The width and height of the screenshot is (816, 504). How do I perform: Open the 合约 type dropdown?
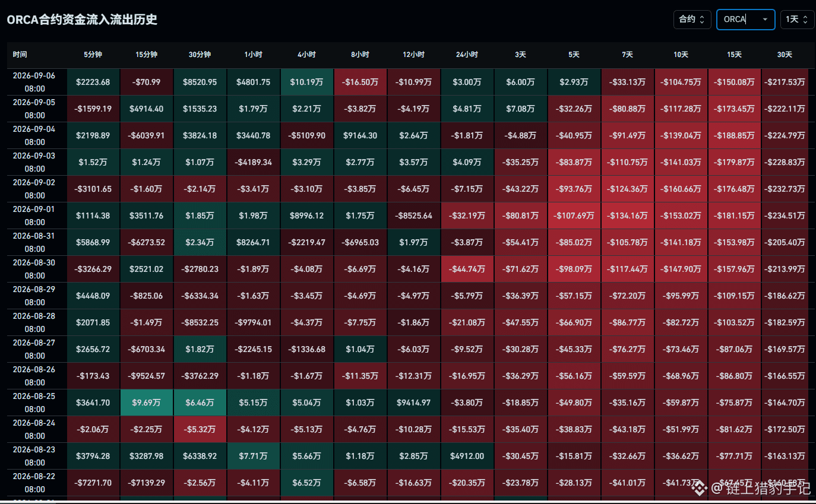click(692, 19)
